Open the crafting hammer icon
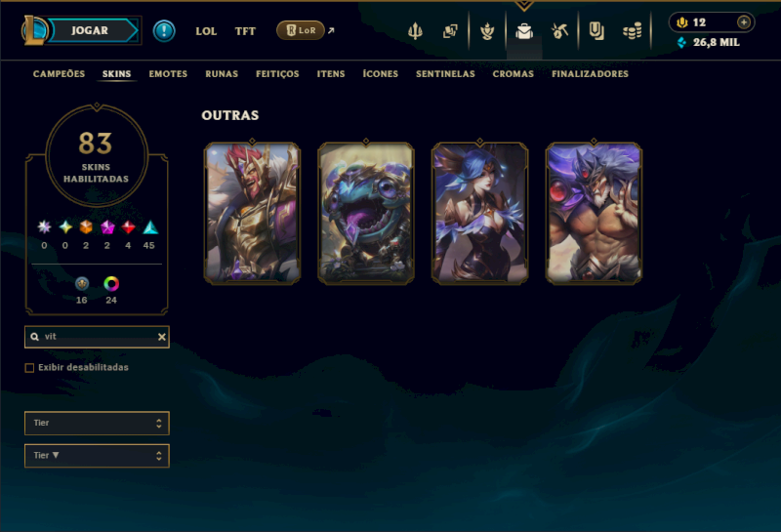781x532 pixels. 559,31
